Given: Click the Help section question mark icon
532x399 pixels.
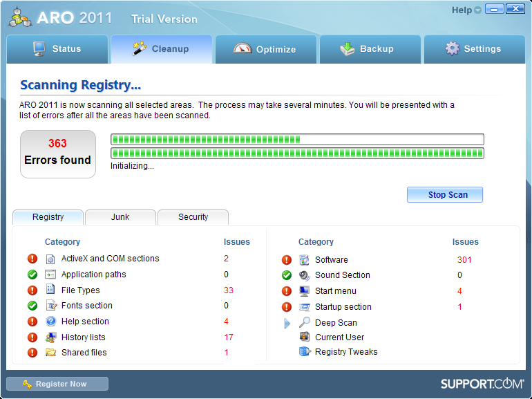Looking at the screenshot, I should pos(51,321).
